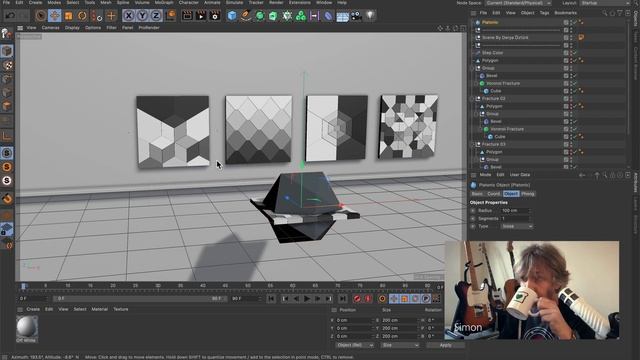Image resolution: width=640 pixels, height=360 pixels.
Task: Collapse the Fracture 02 group
Action: (473, 98)
